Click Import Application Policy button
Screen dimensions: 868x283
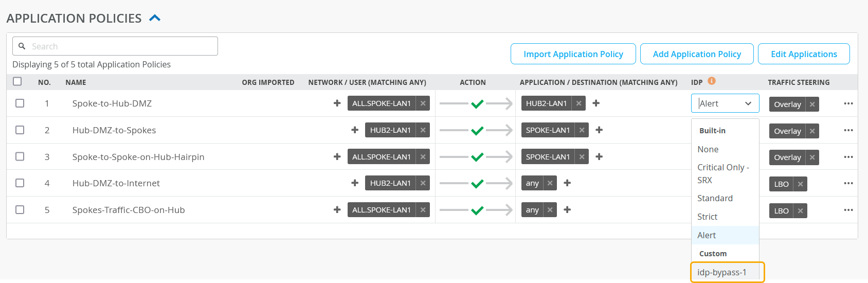pyautogui.click(x=573, y=54)
